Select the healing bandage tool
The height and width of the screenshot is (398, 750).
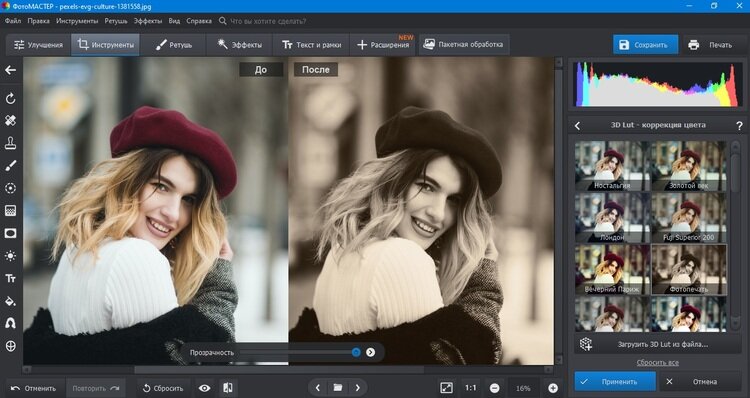coord(10,121)
